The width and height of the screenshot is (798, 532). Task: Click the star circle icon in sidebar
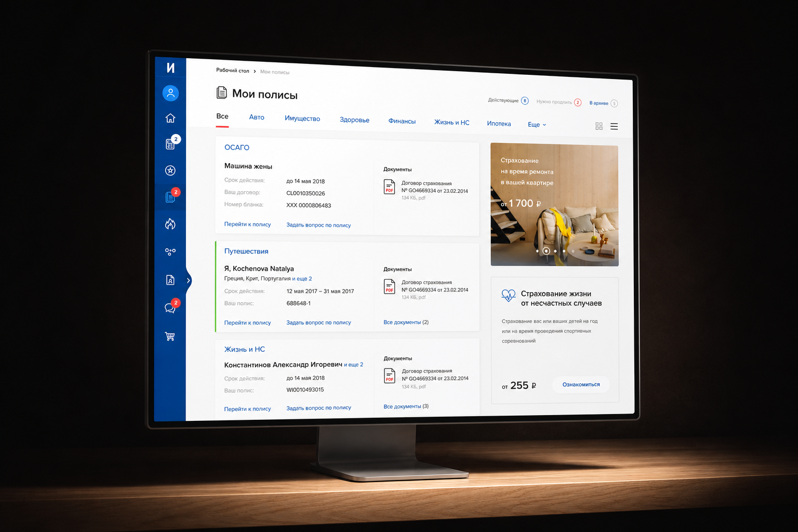pos(170,170)
